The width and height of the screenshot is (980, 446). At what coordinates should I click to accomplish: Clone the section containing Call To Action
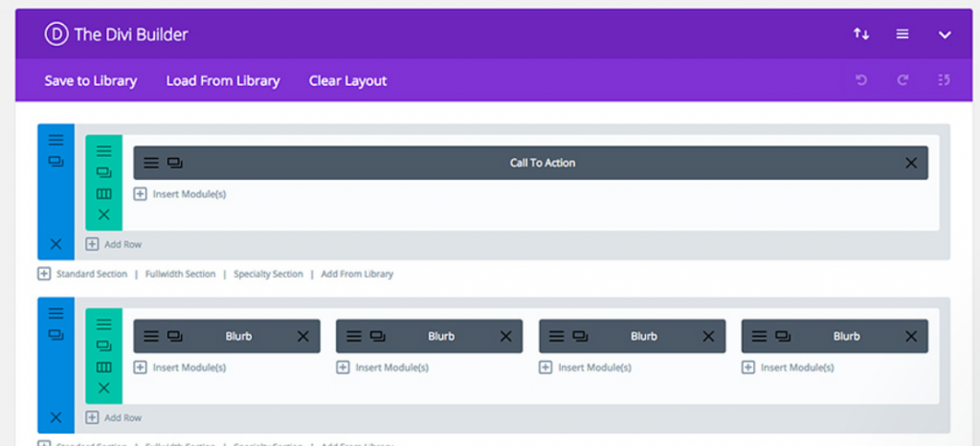coord(56,161)
